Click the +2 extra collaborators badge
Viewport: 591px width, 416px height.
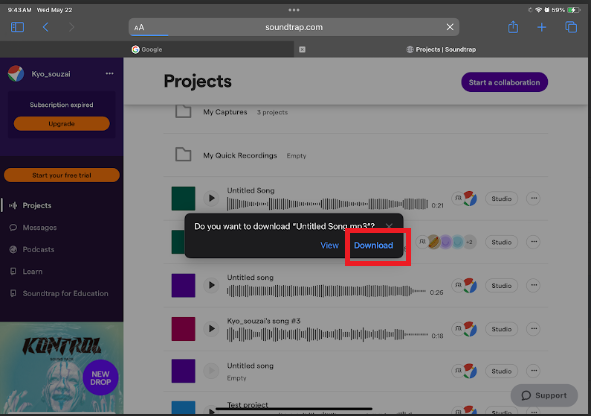(469, 242)
